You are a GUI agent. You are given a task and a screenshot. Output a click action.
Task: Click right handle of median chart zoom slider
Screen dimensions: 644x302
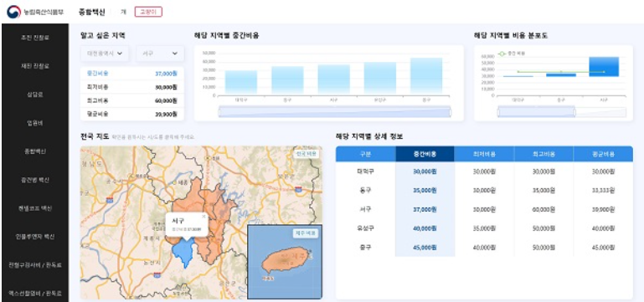coord(451,112)
